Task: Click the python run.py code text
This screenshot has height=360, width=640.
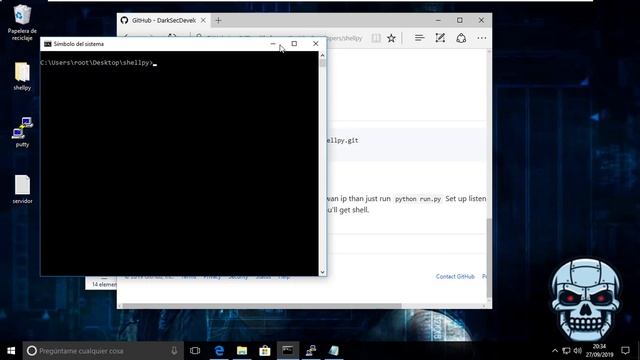Action: [418, 199]
